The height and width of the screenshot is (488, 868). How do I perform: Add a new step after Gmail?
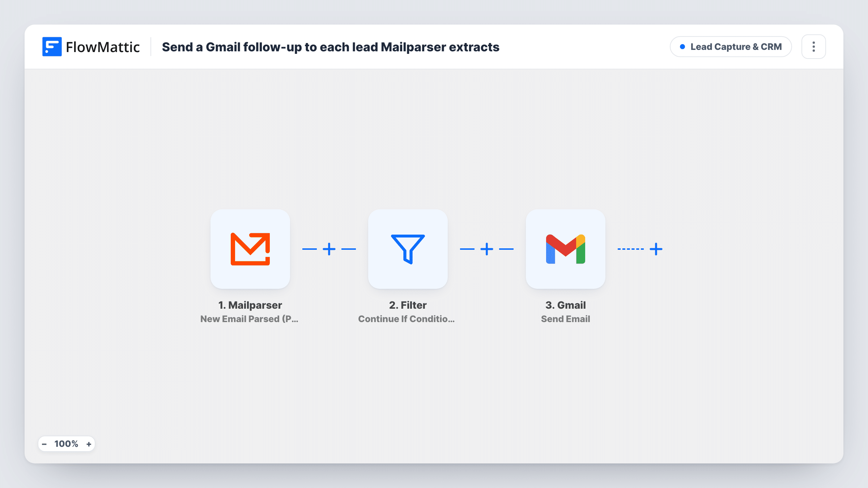pyautogui.click(x=656, y=249)
